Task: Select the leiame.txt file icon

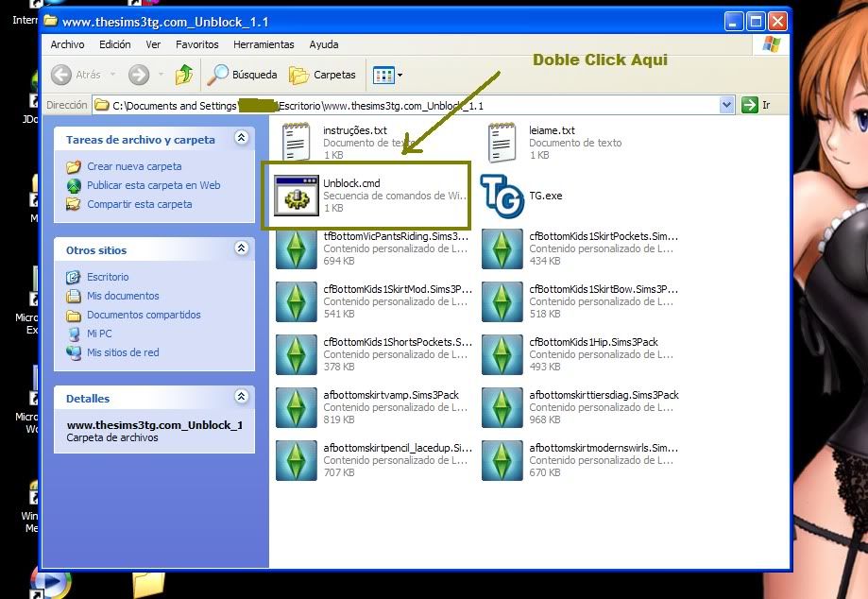Action: pyautogui.click(x=502, y=143)
